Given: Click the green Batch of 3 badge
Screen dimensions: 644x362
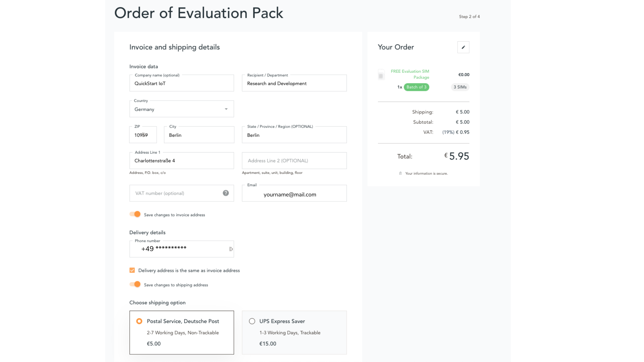Looking at the screenshot, I should (x=416, y=87).
